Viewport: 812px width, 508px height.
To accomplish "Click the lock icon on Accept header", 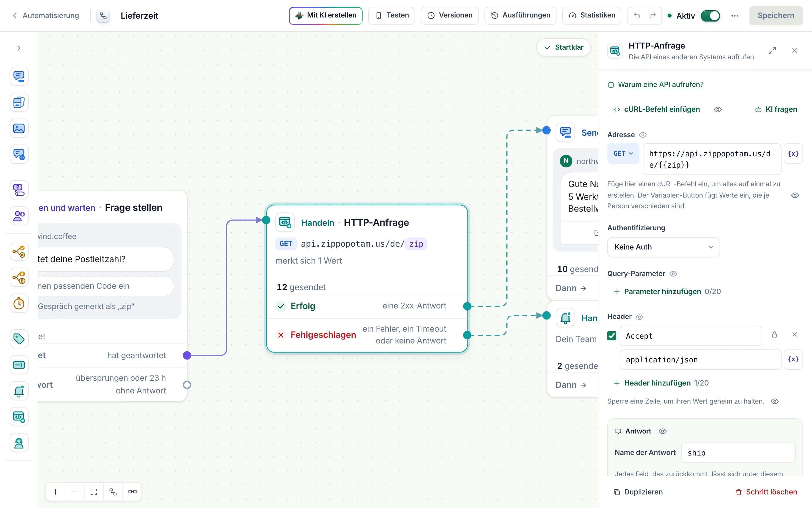I will pos(775,335).
